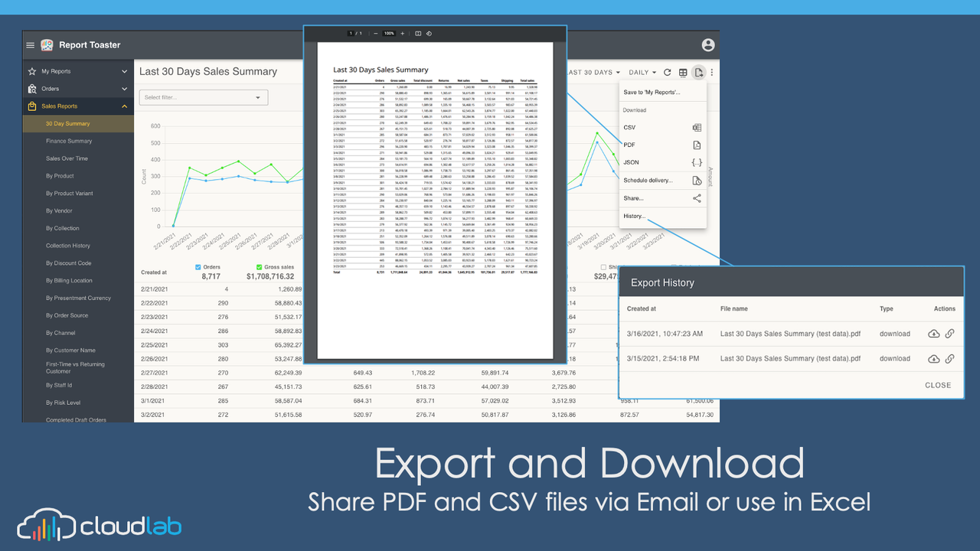Click the table view icon in report toolbar
This screenshot has width=980, height=551.
point(683,73)
